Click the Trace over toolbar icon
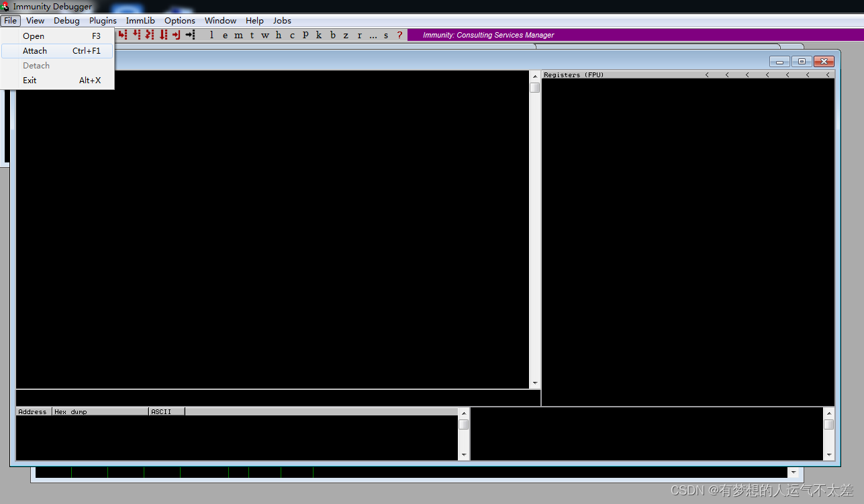Image resolution: width=864 pixels, height=504 pixels. coord(163,35)
